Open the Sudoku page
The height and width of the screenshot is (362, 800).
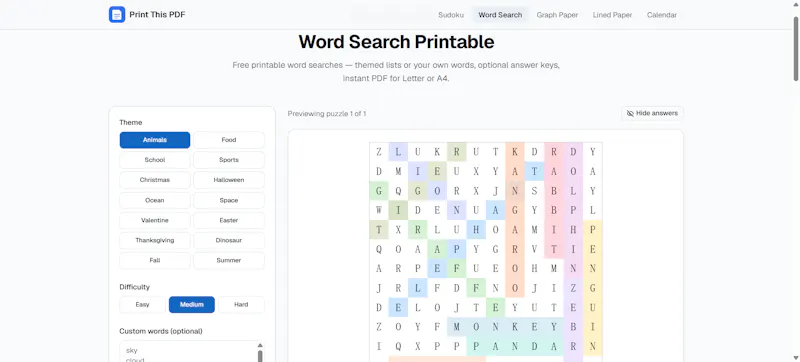[451, 15]
